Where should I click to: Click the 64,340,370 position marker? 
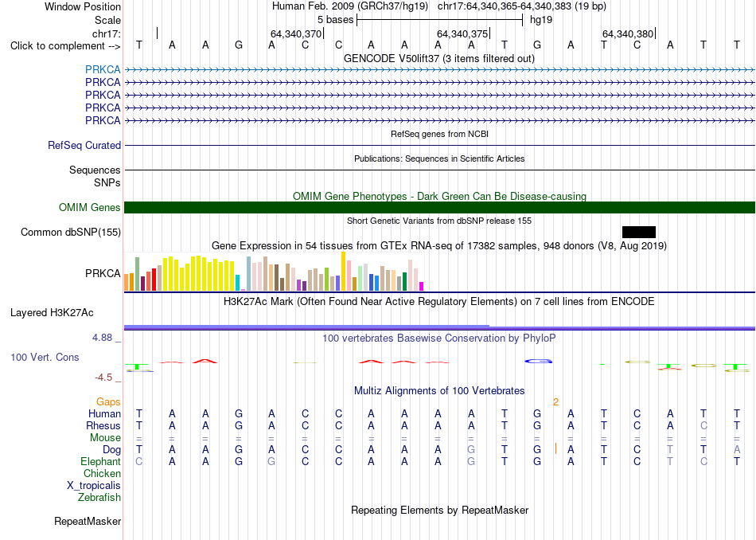[x=297, y=33]
